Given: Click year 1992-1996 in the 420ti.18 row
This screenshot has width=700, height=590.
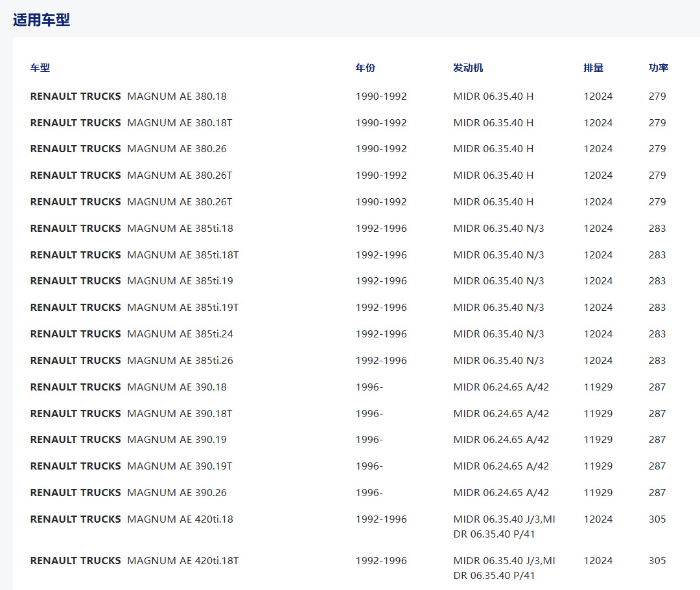Looking at the screenshot, I should pyautogui.click(x=381, y=519).
